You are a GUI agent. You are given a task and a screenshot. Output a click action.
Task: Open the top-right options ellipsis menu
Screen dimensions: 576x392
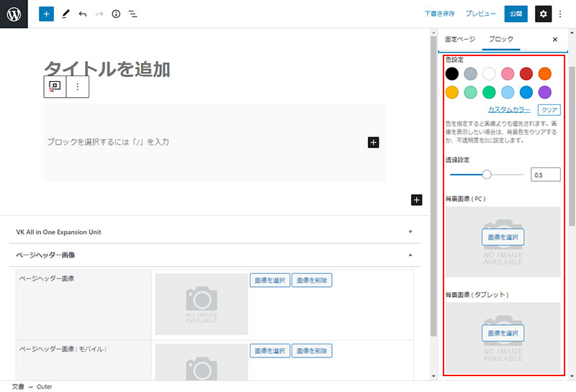click(561, 14)
